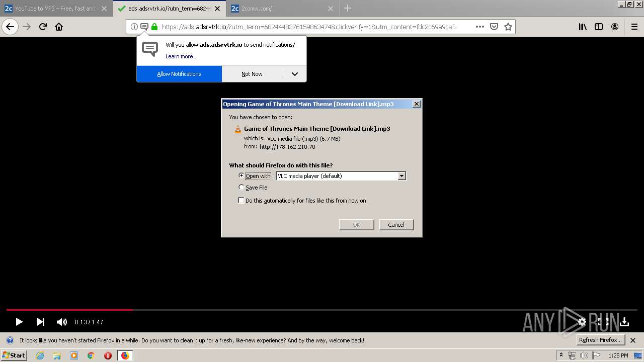Image resolution: width=644 pixels, height=362 pixels.
Task: Close the 2conv.com tab
Action: point(331,9)
